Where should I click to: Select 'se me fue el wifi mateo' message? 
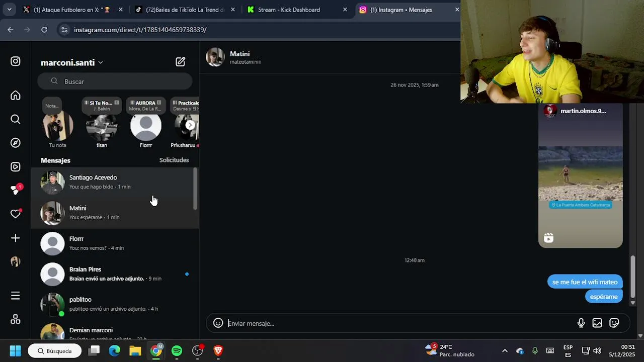click(x=585, y=282)
